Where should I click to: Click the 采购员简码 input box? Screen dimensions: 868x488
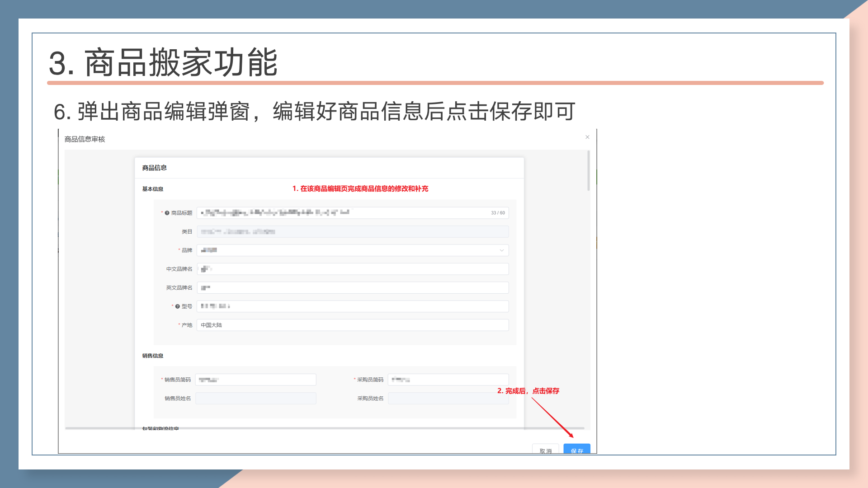pyautogui.click(x=448, y=380)
